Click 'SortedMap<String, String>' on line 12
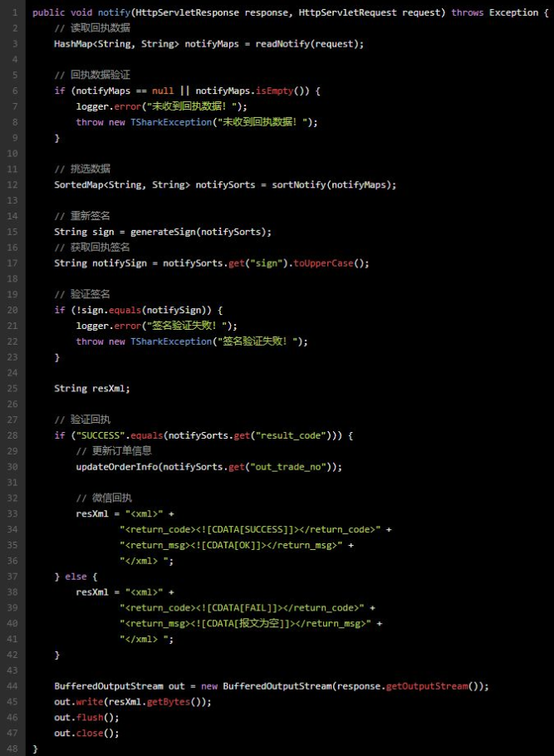 tap(122, 184)
